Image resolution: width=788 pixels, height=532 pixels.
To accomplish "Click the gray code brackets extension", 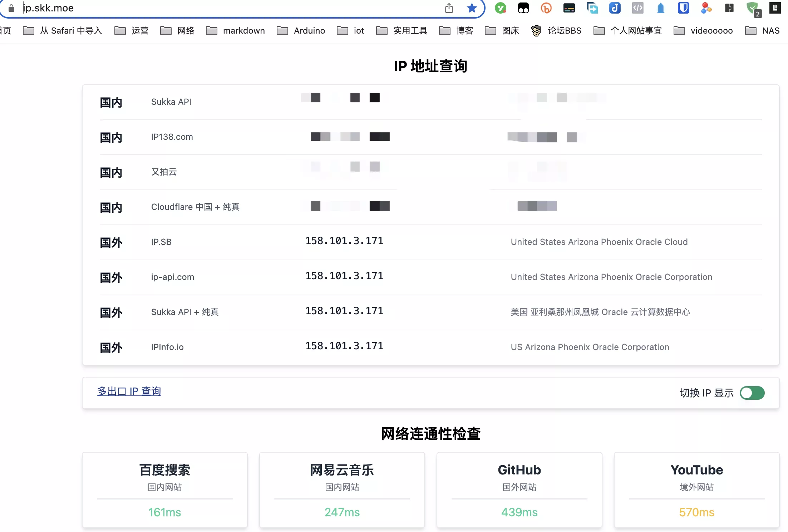I will tap(637, 8).
